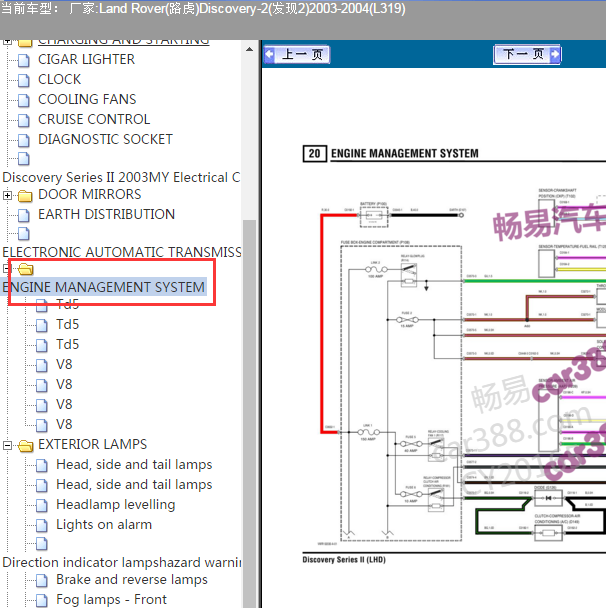Click the left arrow icon on 上一页
This screenshot has width=606, height=608.
click(x=269, y=54)
